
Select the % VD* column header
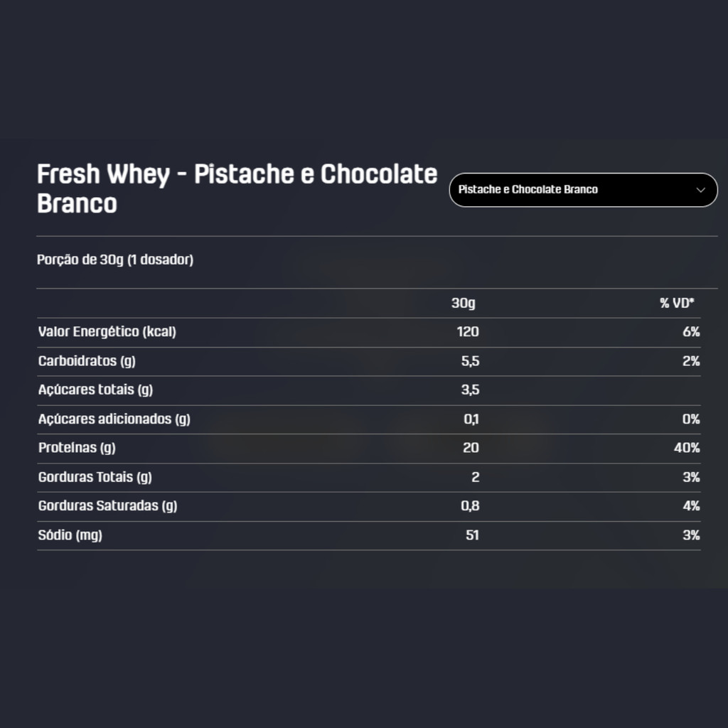tap(677, 303)
